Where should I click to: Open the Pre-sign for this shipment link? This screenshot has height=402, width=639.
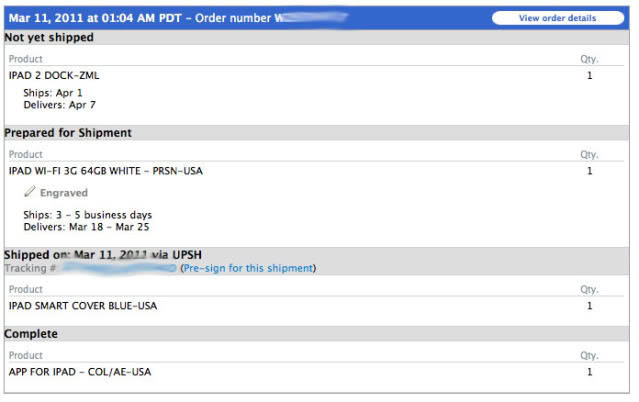[x=247, y=268]
